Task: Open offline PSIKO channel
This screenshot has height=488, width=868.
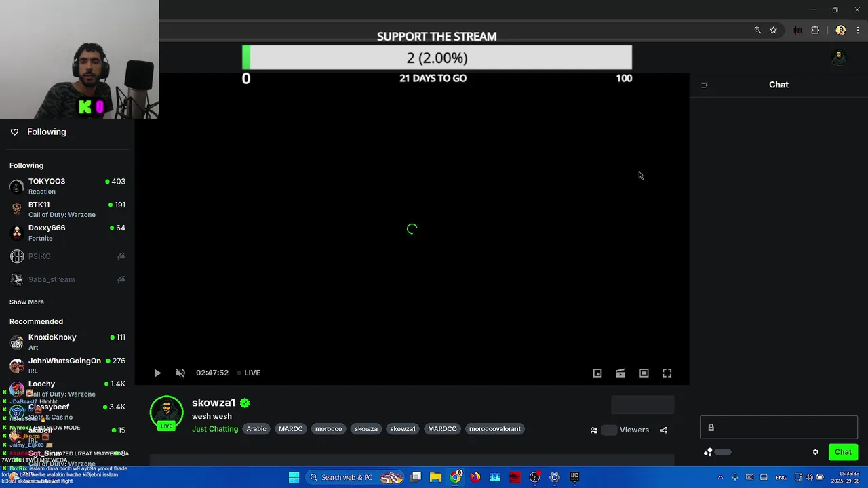Action: (67, 256)
